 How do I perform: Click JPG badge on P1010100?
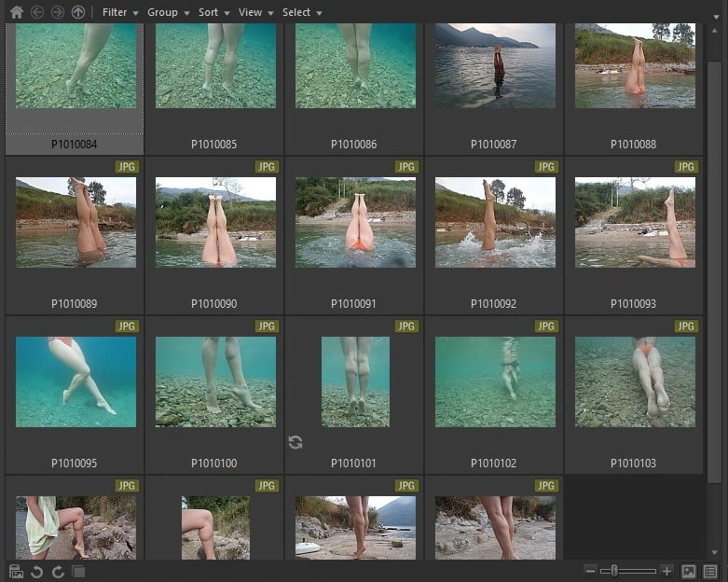point(267,326)
